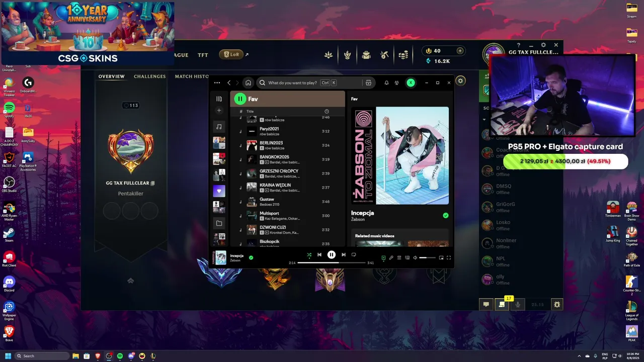Switch to CHALLENGES tab in League client
The height and width of the screenshot is (362, 644).
click(150, 76)
